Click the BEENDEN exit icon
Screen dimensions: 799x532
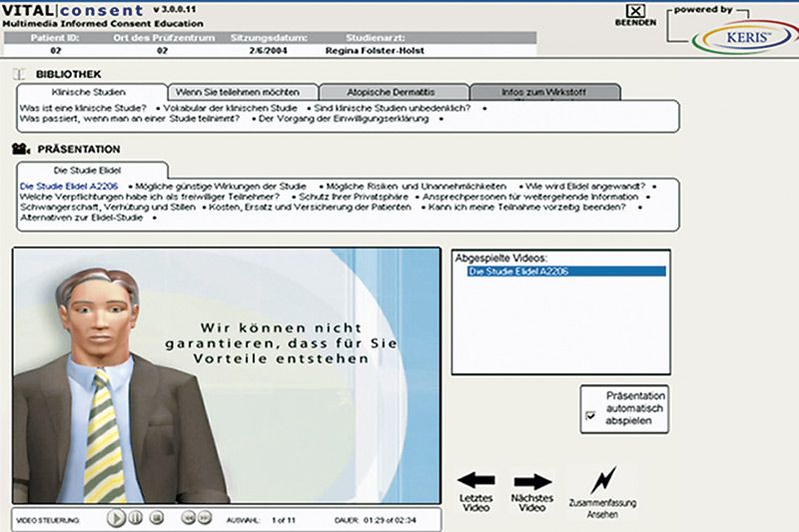[x=635, y=11]
